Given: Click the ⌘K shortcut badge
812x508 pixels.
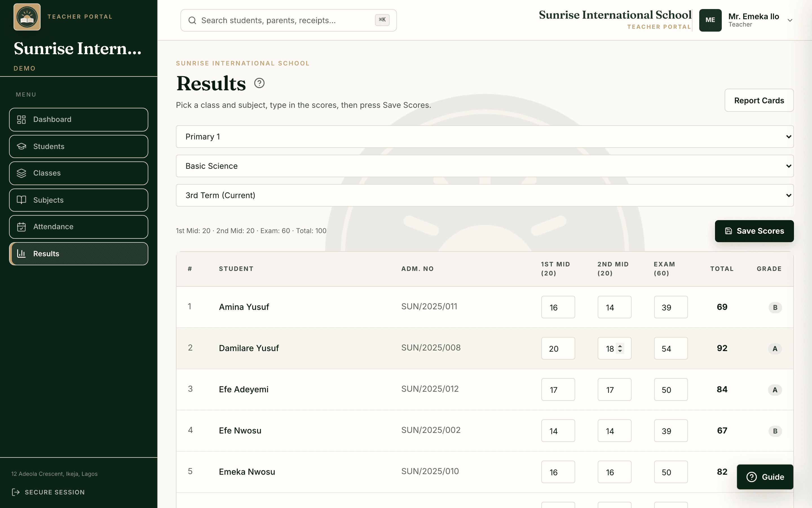Looking at the screenshot, I should [x=382, y=20].
